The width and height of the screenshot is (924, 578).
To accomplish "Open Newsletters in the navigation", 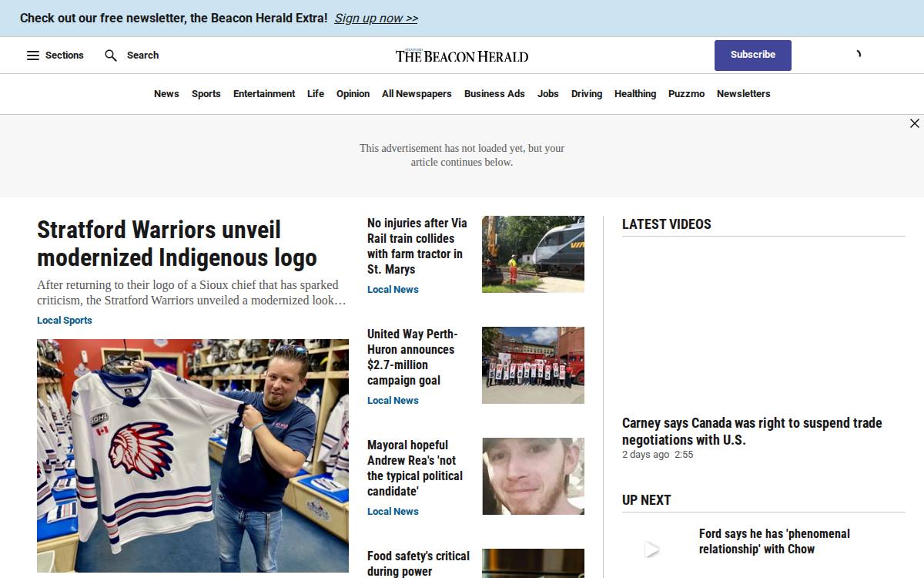I will [x=744, y=94].
